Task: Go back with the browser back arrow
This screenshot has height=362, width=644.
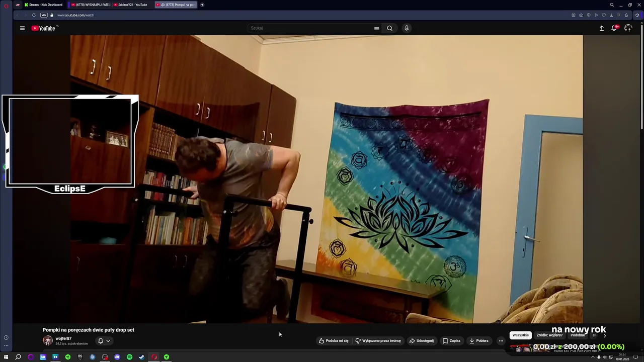Action: (18, 15)
